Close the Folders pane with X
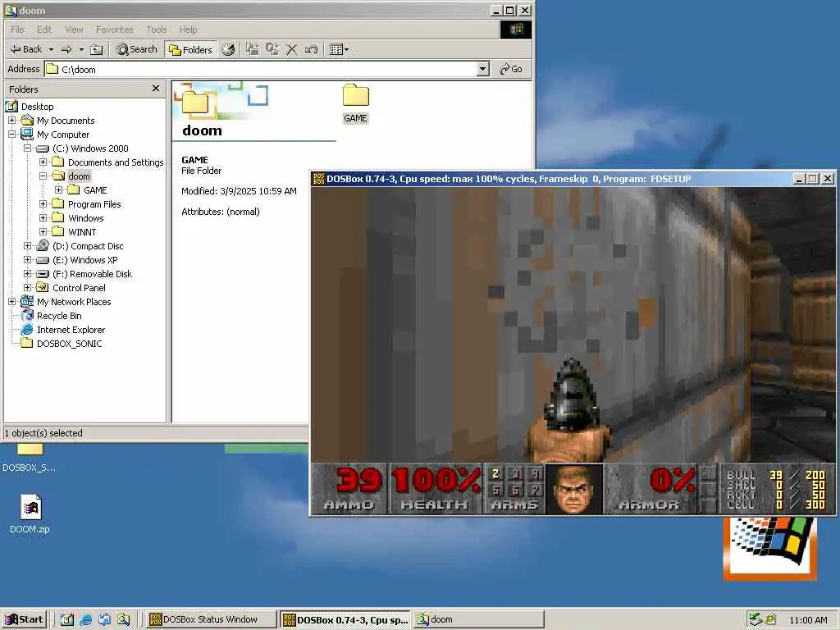This screenshot has width=840, height=630. pyautogui.click(x=156, y=89)
